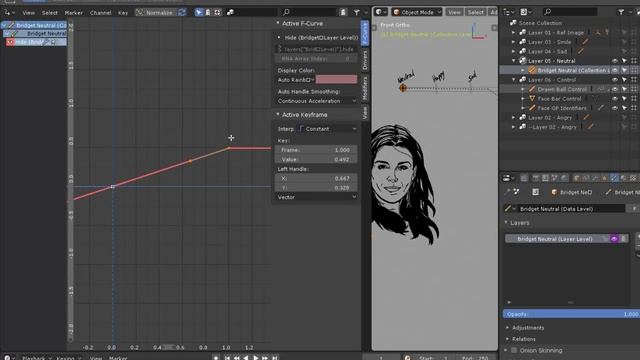Click the outliner display mode icon

click(x=526, y=12)
